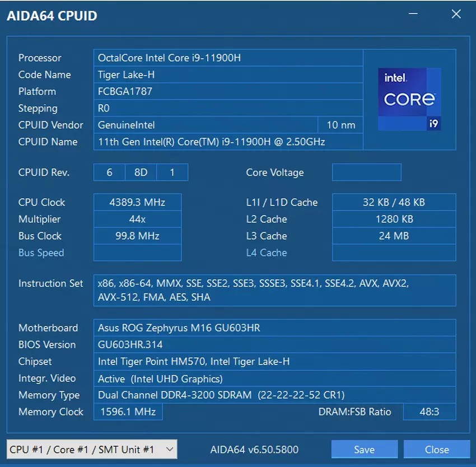Select the L3 Cache 24 MB field
Image resolution: width=476 pixels, height=467 pixels.
pos(394,236)
